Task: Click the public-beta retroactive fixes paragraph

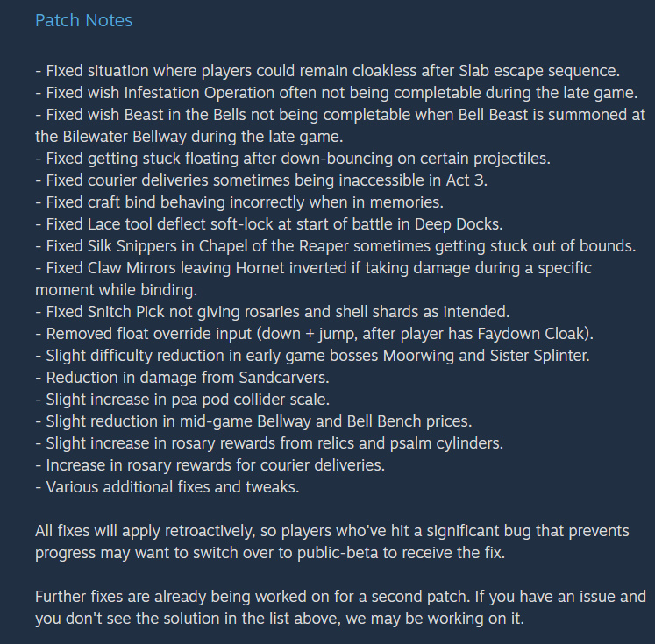Action: (332, 541)
